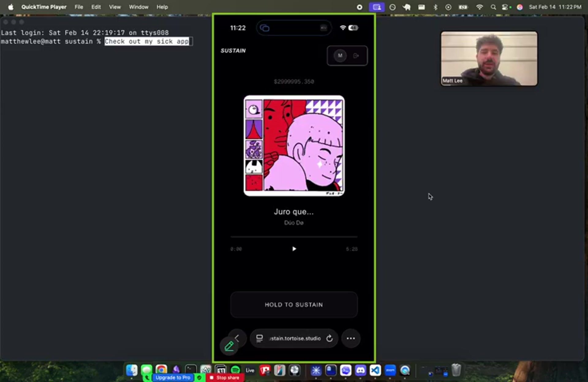Image resolution: width=588 pixels, height=382 pixels.
Task: Click Stop share button
Action: pyautogui.click(x=225, y=378)
